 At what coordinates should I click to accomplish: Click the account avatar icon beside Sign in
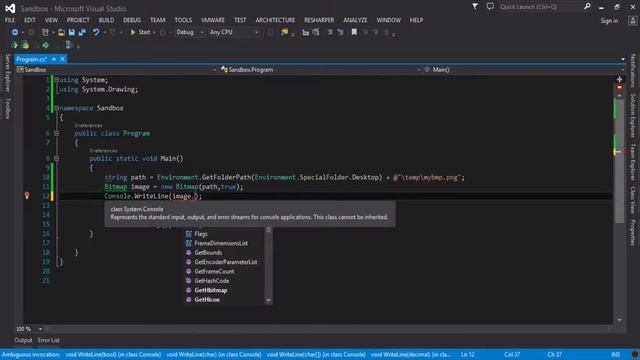click(x=632, y=20)
